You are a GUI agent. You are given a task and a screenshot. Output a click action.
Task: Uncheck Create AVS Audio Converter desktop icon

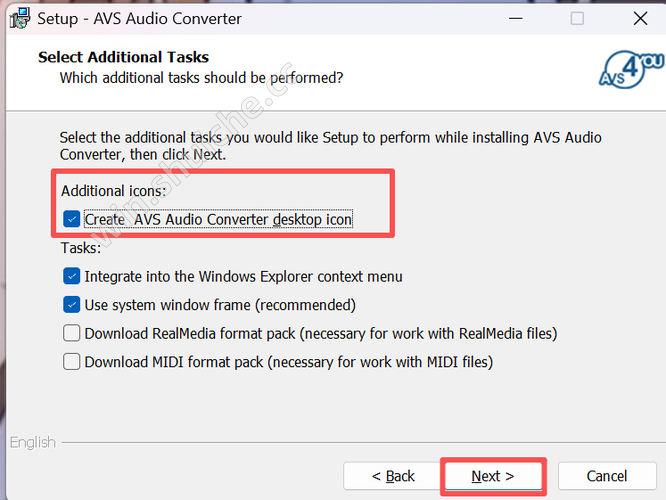tap(72, 219)
